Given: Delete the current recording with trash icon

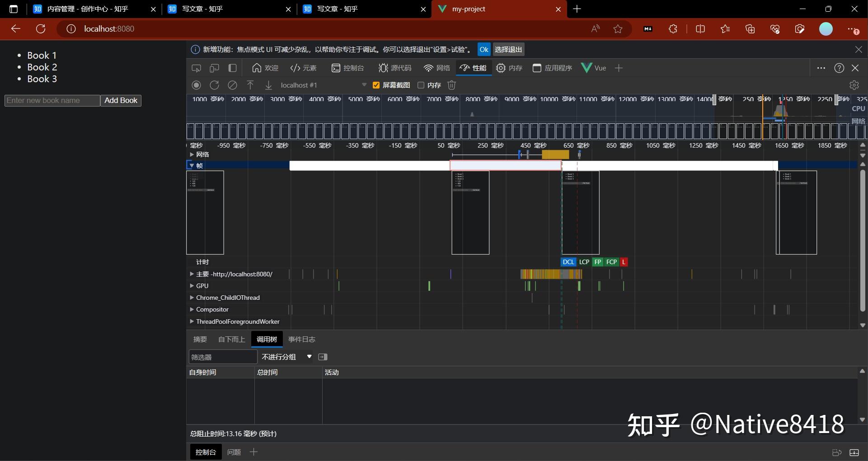Looking at the screenshot, I should click(x=451, y=85).
